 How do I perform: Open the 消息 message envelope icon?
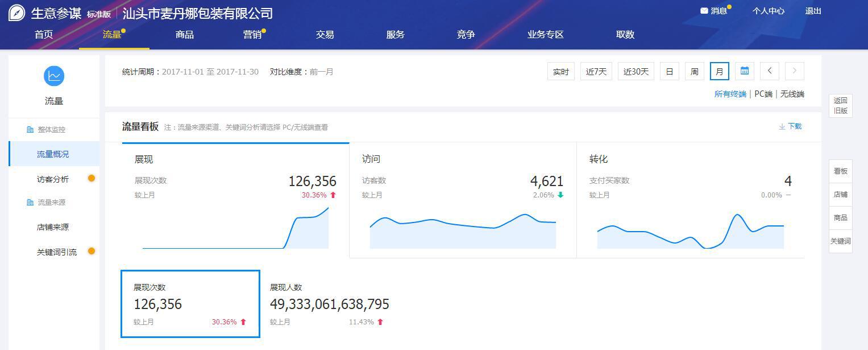tap(705, 10)
